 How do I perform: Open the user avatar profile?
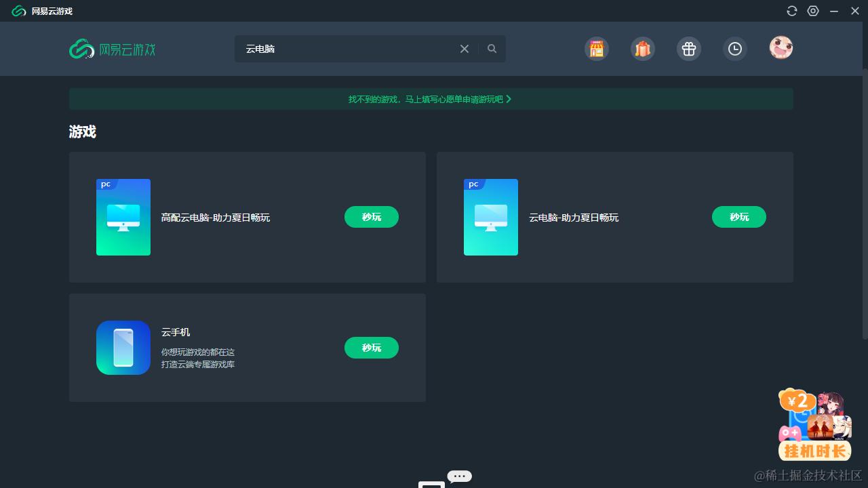point(781,47)
